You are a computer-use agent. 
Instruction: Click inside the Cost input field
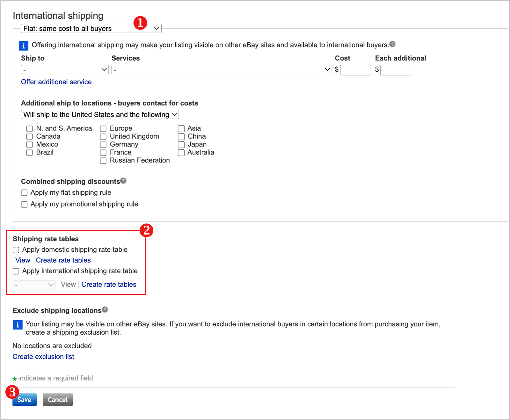point(355,70)
